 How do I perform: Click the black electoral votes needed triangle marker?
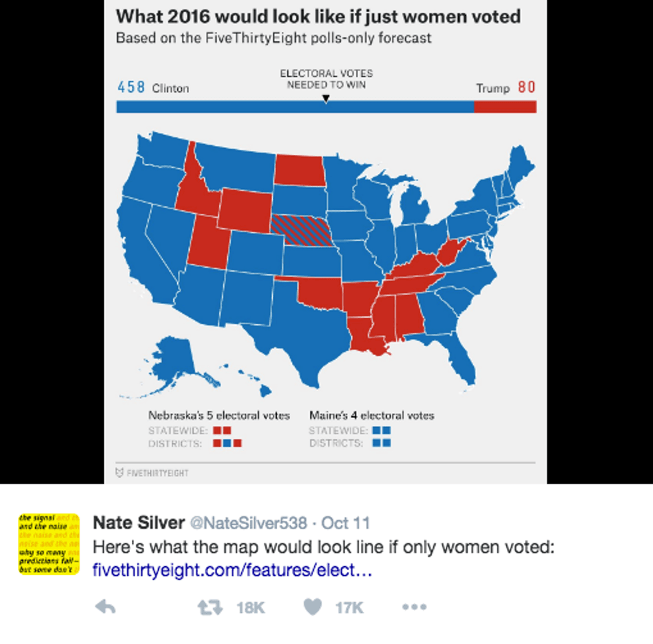[x=326, y=99]
